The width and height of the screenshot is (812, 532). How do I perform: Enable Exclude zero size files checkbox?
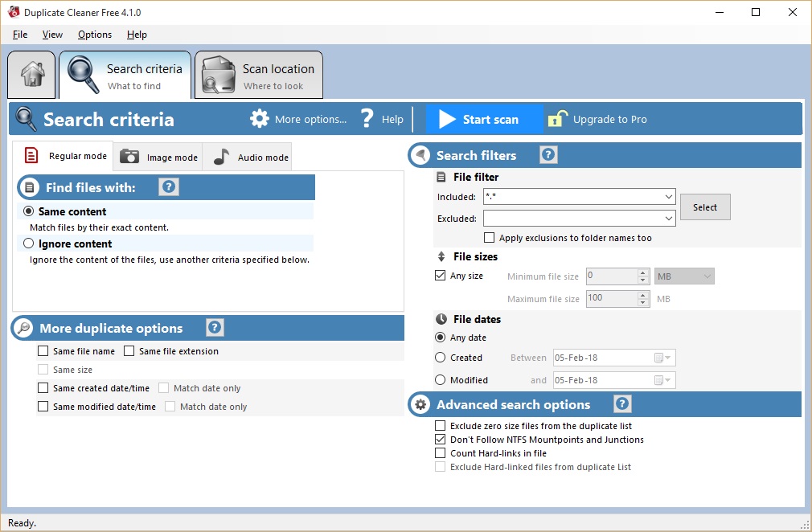point(441,425)
